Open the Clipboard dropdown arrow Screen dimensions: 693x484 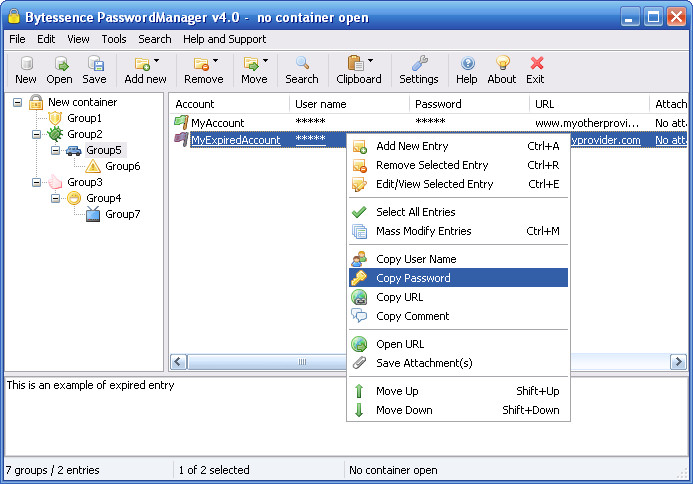(370, 61)
